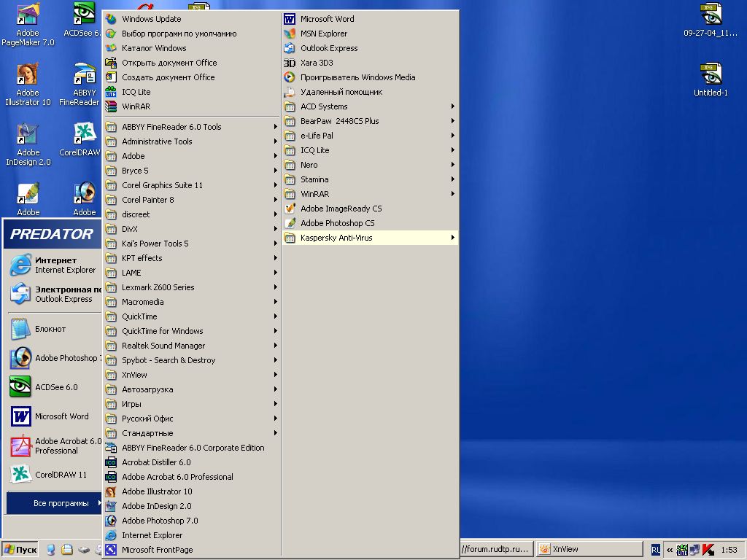This screenshot has height=560, width=747.
Task: Expand Автозагрузка startup folder
Action: [192, 389]
